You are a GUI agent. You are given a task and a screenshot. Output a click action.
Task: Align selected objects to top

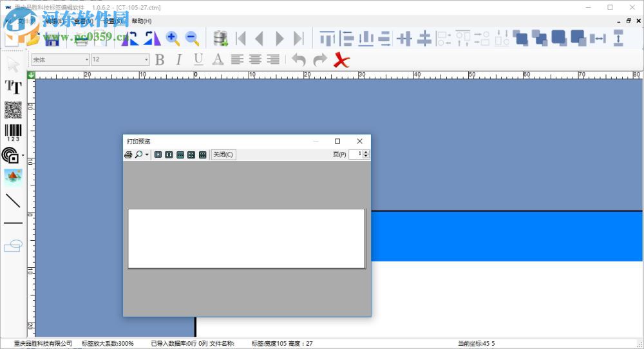point(327,38)
